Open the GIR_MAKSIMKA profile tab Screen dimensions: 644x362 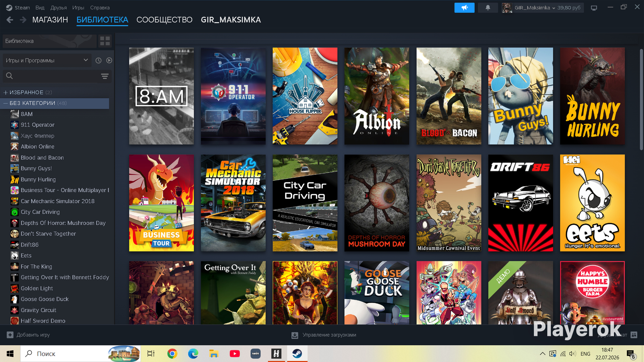231,20
